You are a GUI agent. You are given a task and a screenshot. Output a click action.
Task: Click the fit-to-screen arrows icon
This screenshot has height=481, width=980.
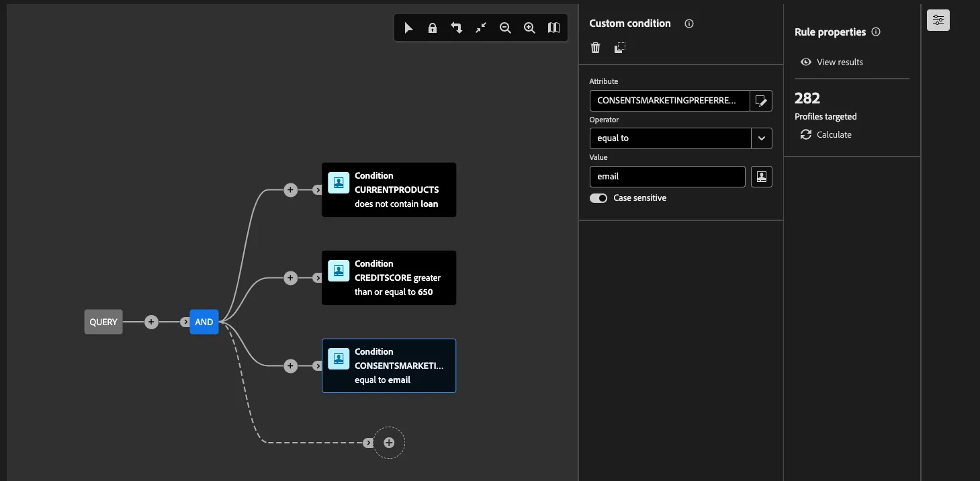tap(481, 28)
